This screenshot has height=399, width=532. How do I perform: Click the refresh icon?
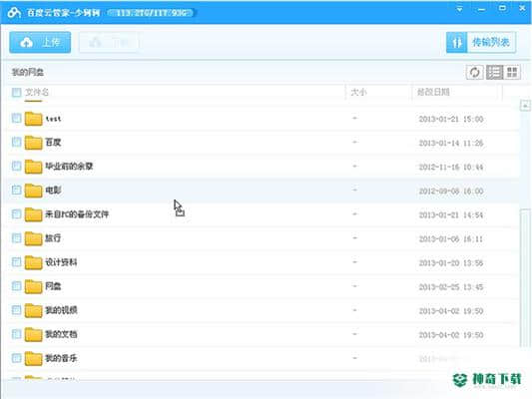point(474,72)
